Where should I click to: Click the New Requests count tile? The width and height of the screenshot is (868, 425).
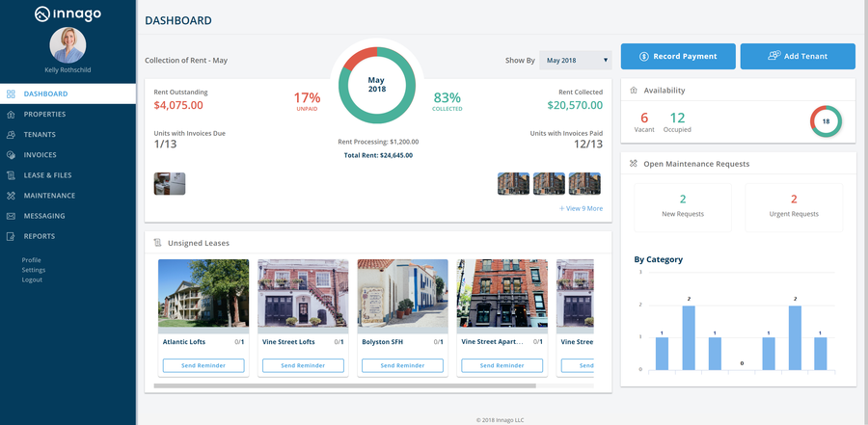tap(683, 207)
